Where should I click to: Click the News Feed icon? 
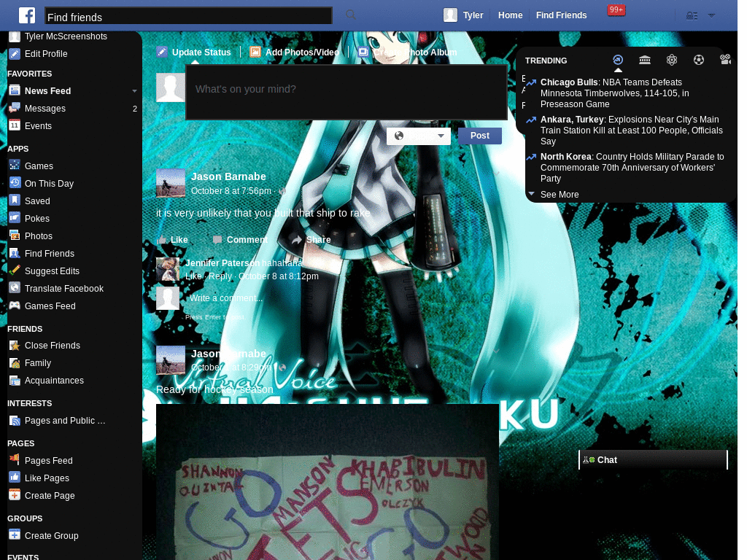(x=15, y=90)
